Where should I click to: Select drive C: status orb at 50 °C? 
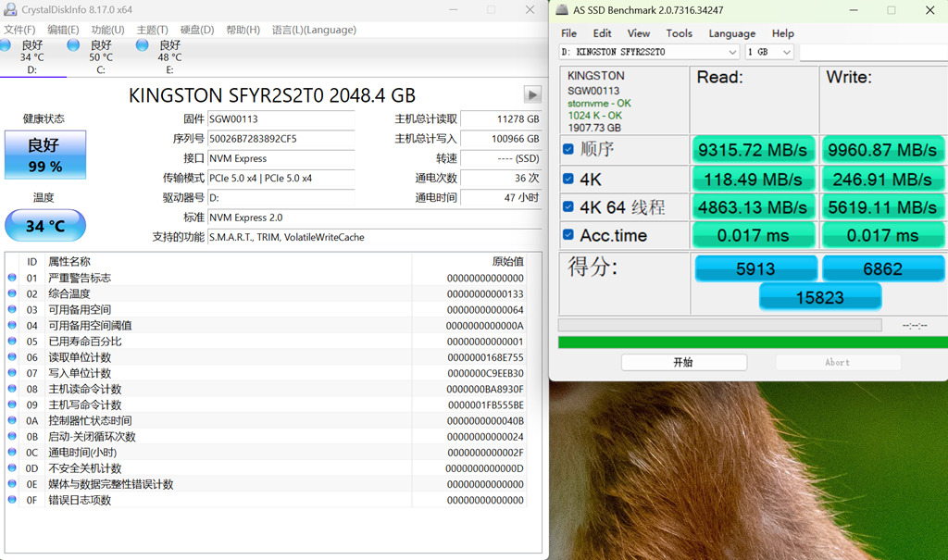pos(73,44)
